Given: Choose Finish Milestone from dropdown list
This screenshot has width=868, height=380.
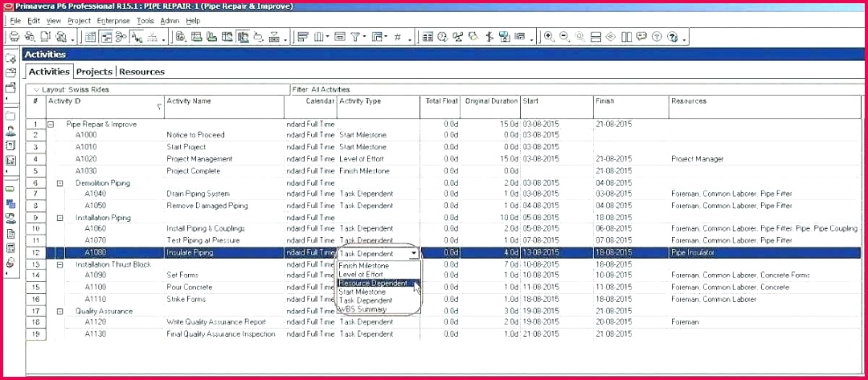Looking at the screenshot, I should coord(364,265).
